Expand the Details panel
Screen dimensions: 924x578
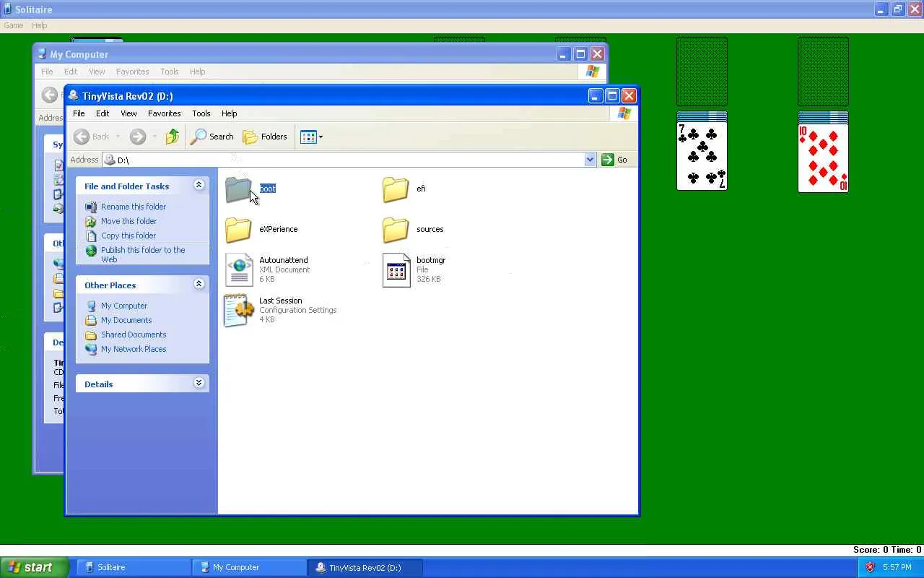point(199,384)
